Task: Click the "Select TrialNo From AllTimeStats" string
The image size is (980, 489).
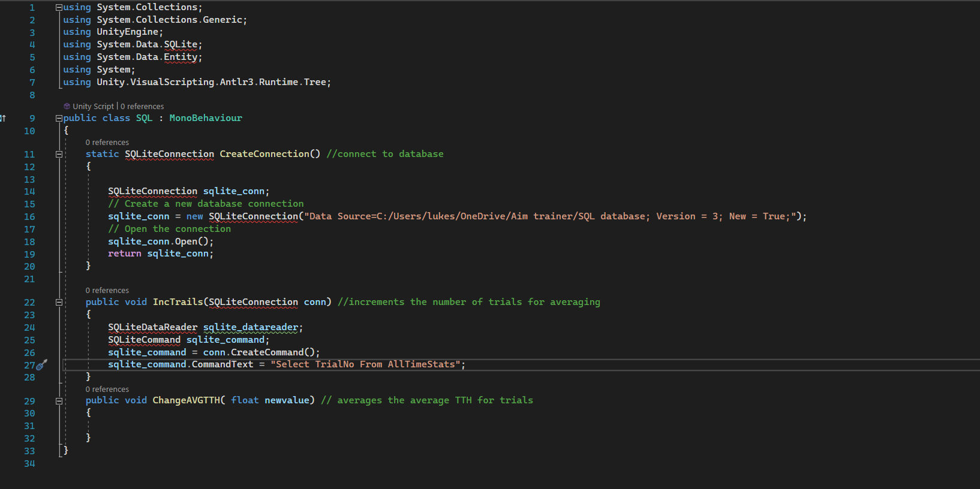Action: 368,364
